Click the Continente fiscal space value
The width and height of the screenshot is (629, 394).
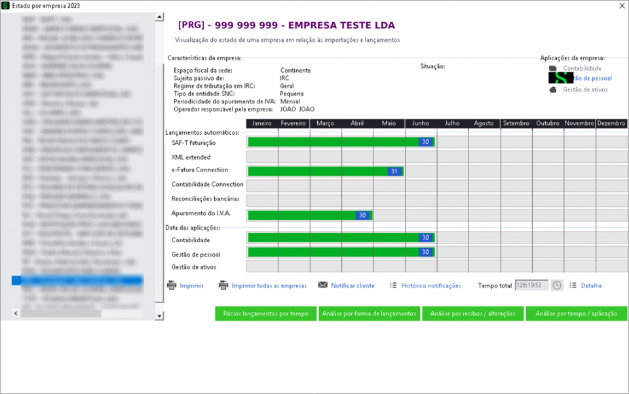[296, 70]
